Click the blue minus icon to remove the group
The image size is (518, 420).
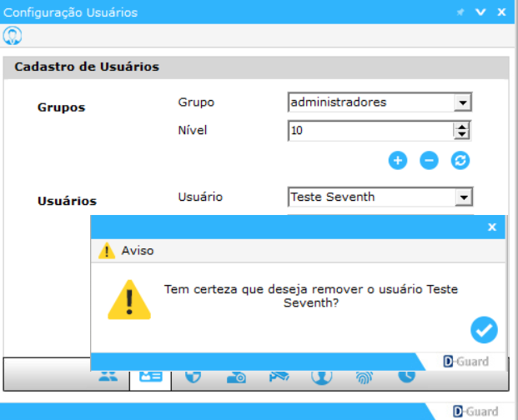point(429,161)
